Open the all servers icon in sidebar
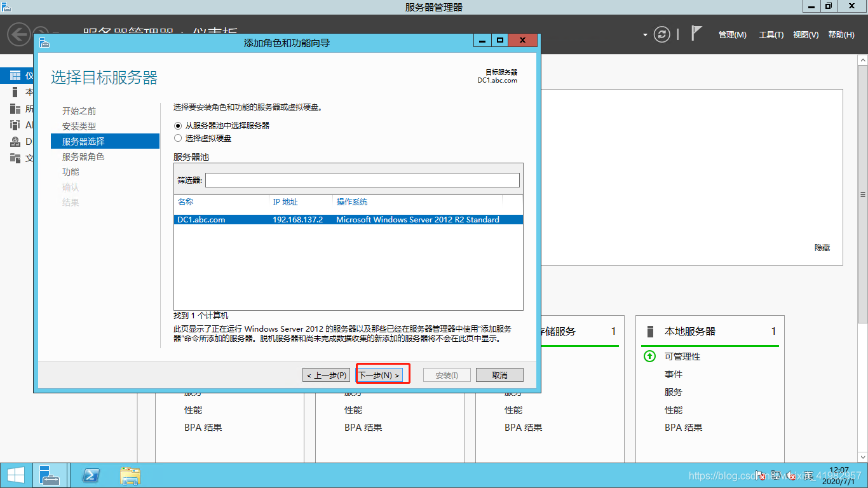The image size is (868, 488). click(x=15, y=109)
